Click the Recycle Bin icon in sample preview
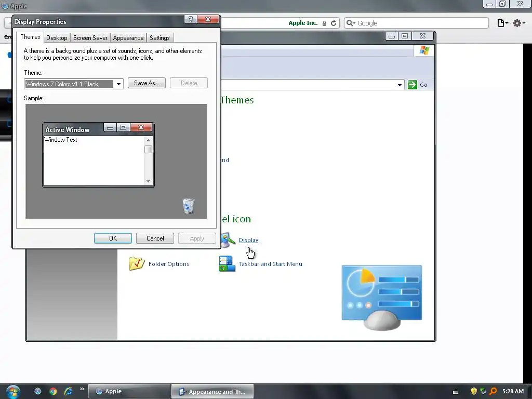The width and height of the screenshot is (532, 399). tap(189, 206)
